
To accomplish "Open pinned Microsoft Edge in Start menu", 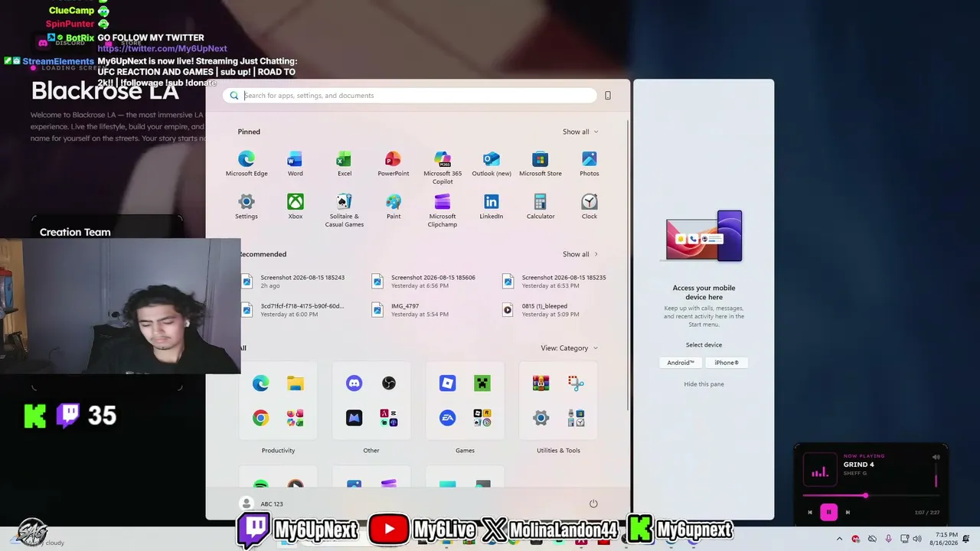I will click(247, 163).
